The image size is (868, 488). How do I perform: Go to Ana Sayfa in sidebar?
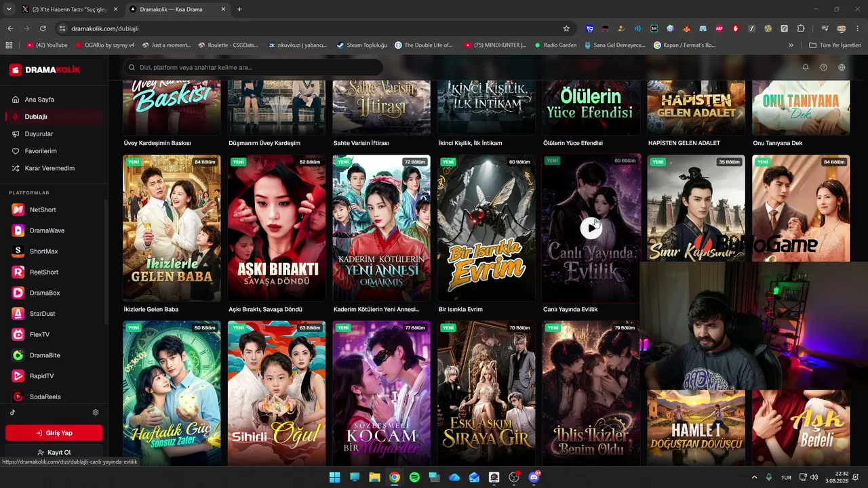pos(39,100)
